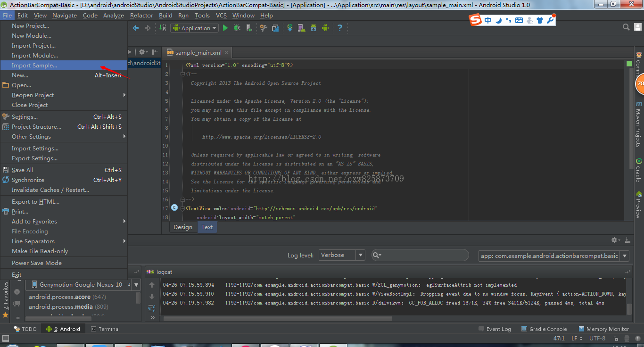The height and width of the screenshot is (347, 644).
Task: Switch to the Text editor tab
Action: click(x=207, y=227)
